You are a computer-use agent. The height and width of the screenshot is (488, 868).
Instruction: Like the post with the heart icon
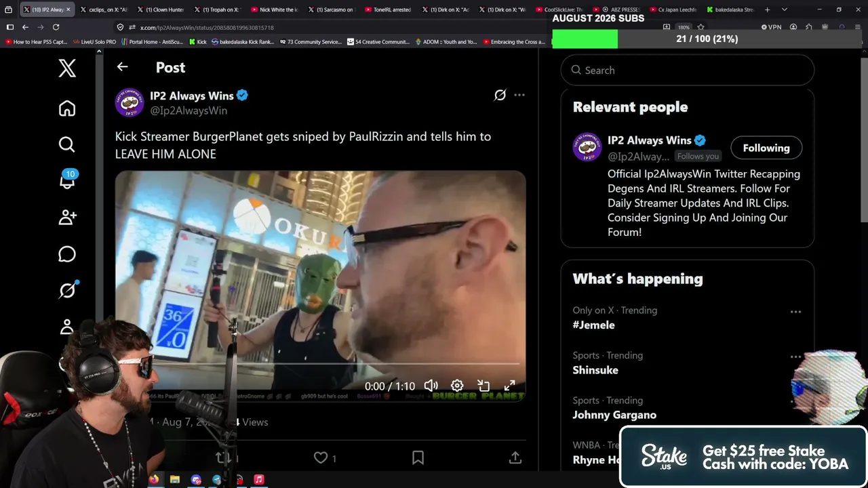(x=321, y=458)
